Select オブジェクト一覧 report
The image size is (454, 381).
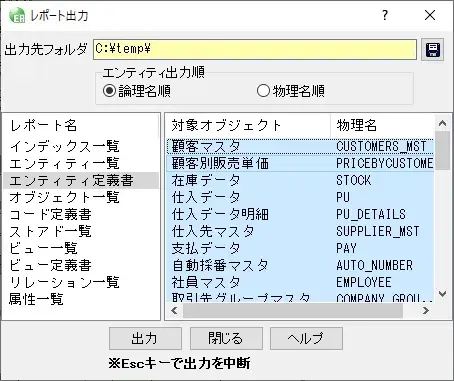[x=81, y=197]
